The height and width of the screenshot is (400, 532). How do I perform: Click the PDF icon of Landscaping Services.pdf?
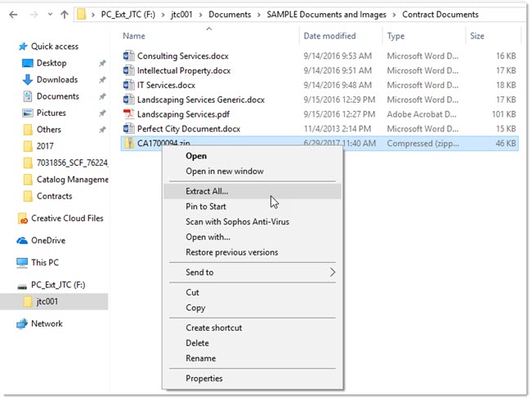tap(128, 114)
